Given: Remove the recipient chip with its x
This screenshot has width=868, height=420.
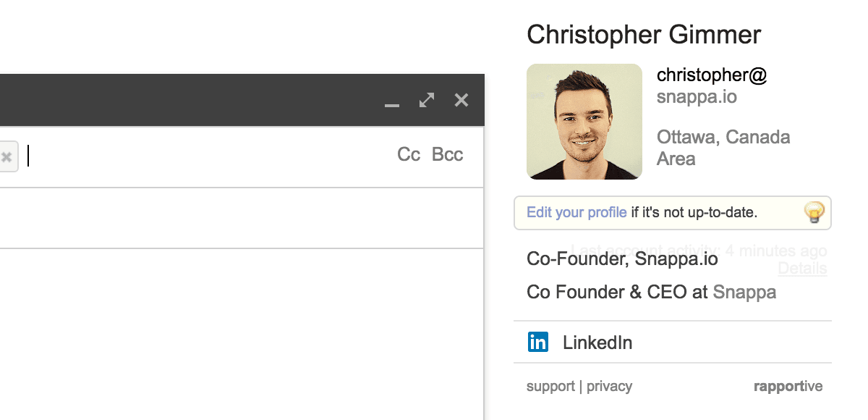Looking at the screenshot, I should 7,156.
